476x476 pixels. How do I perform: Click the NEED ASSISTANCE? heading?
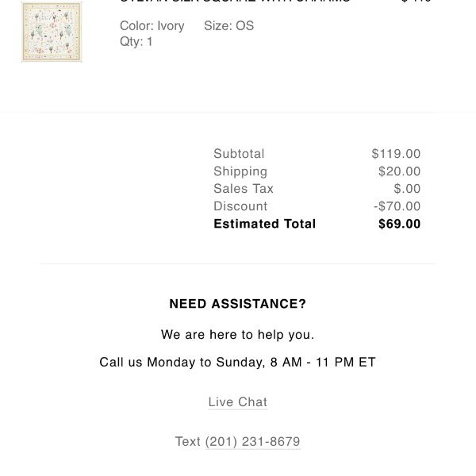[x=237, y=304]
